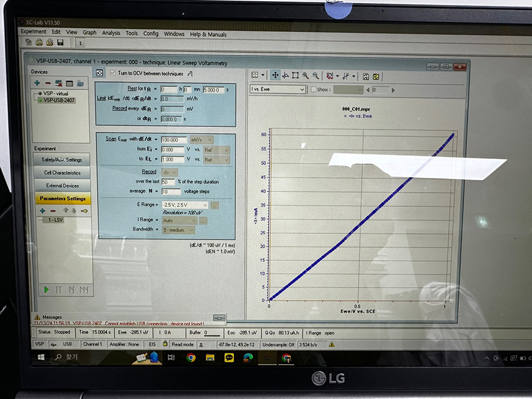Click the channel table icon in Devices
Viewport: 532px width, 399px height.
pos(69,83)
